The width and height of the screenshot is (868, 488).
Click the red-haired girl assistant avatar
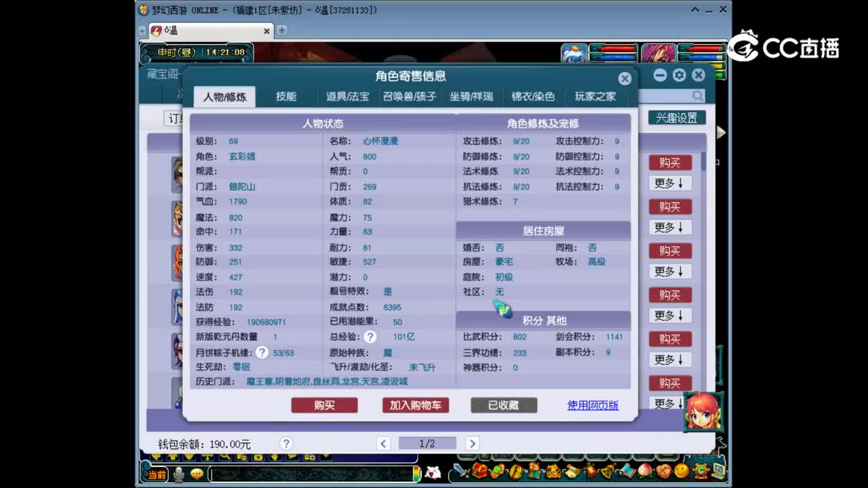click(x=703, y=411)
